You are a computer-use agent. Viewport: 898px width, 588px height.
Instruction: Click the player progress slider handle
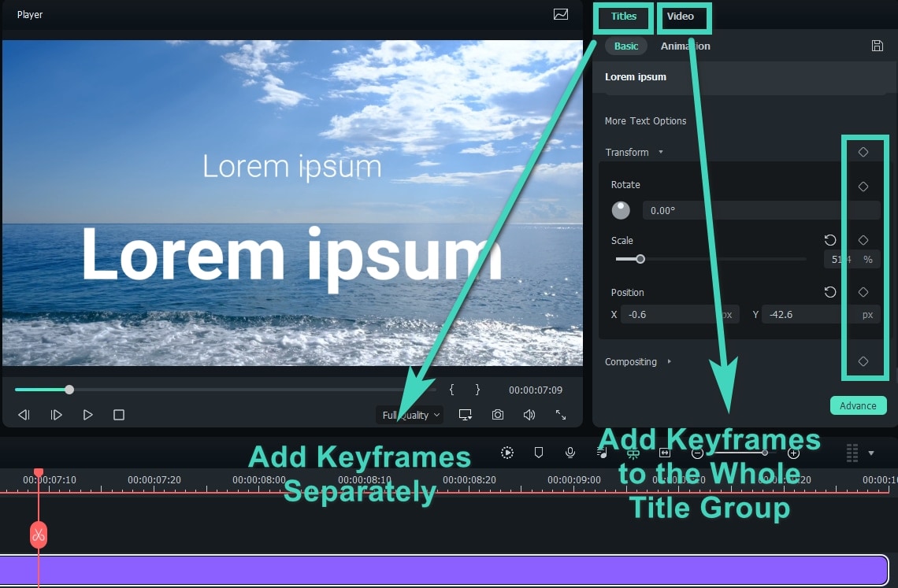(69, 390)
